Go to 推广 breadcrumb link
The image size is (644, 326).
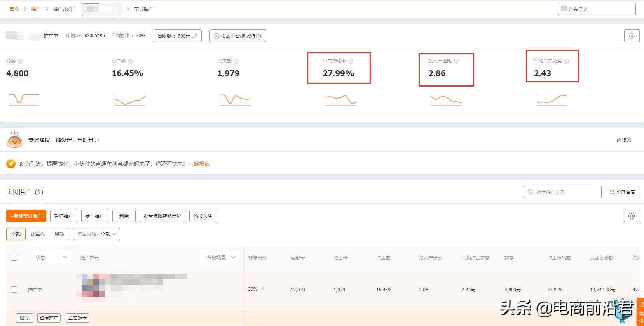(36, 9)
